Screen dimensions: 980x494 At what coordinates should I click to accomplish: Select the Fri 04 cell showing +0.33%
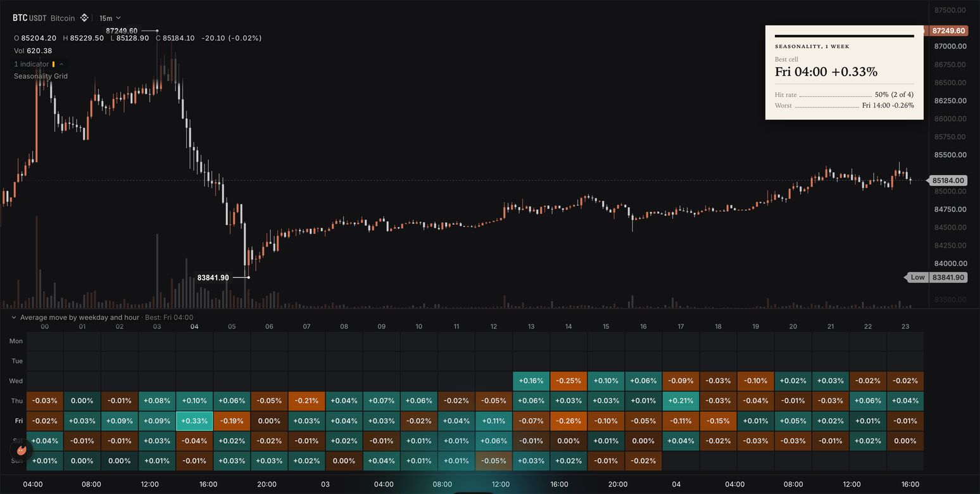click(x=194, y=421)
